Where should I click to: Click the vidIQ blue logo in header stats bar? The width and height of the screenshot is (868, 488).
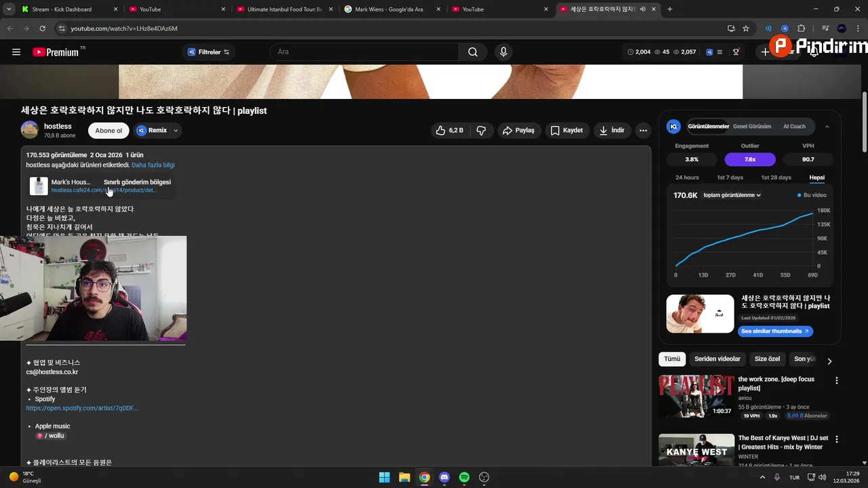click(709, 52)
